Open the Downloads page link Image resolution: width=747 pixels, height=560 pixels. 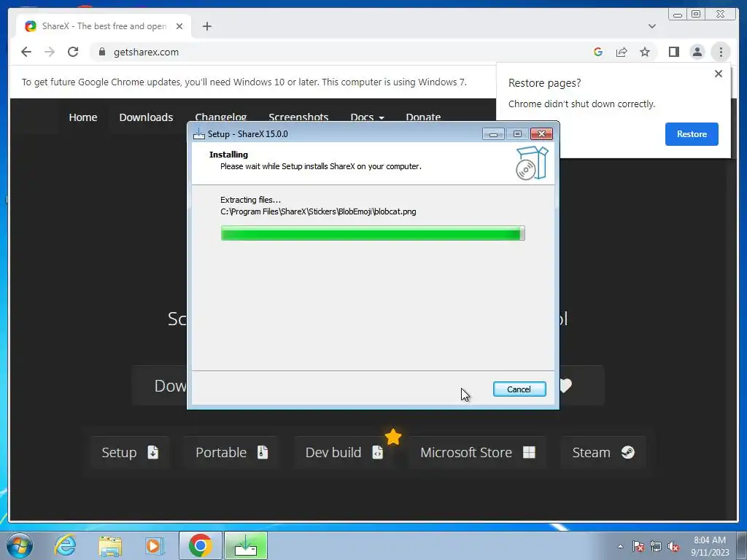(146, 117)
